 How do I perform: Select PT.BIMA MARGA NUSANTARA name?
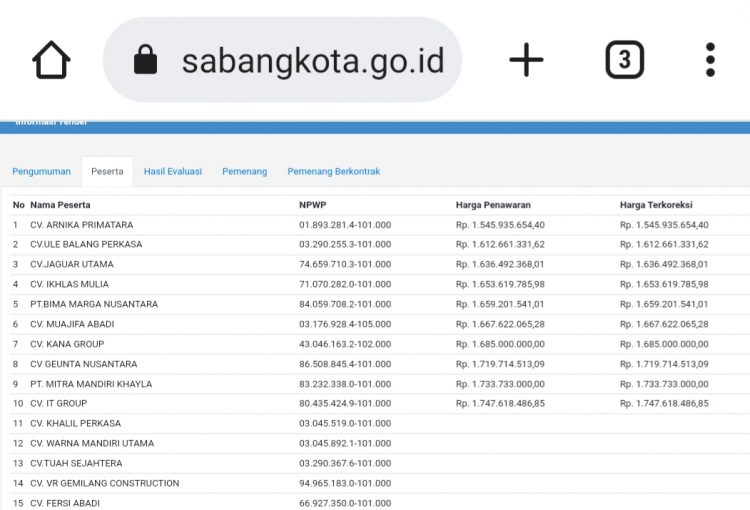[94, 304]
